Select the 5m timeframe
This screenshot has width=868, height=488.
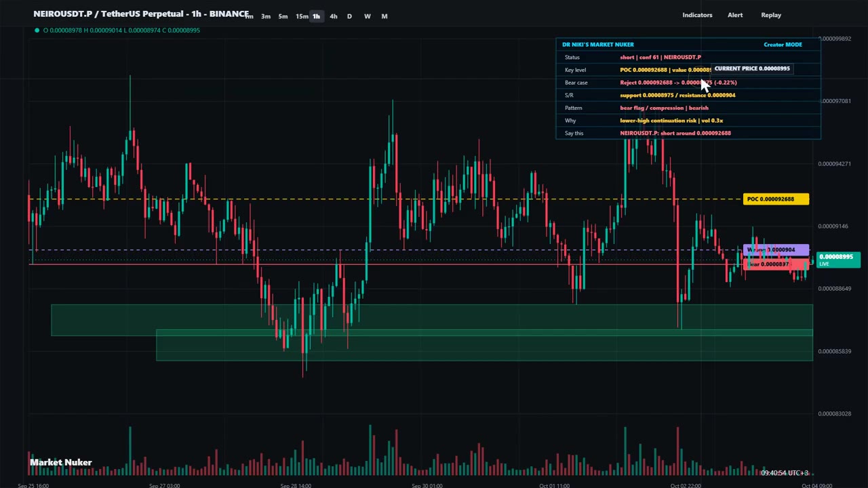tap(283, 16)
